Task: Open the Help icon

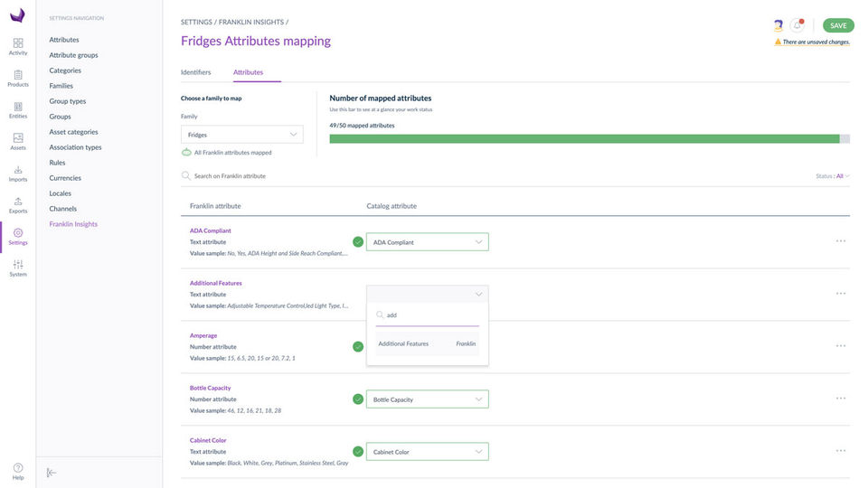Action: pyautogui.click(x=18, y=471)
